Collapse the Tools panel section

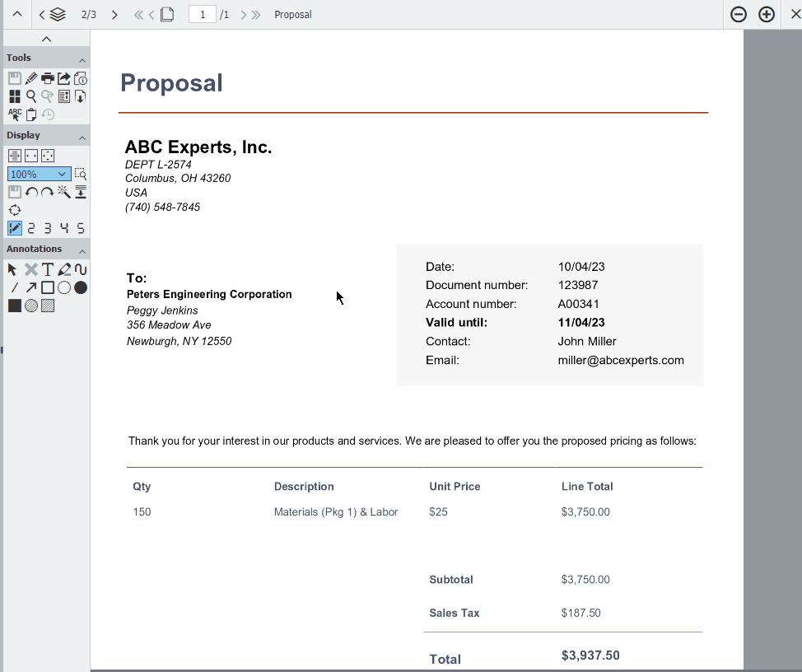[x=82, y=59]
